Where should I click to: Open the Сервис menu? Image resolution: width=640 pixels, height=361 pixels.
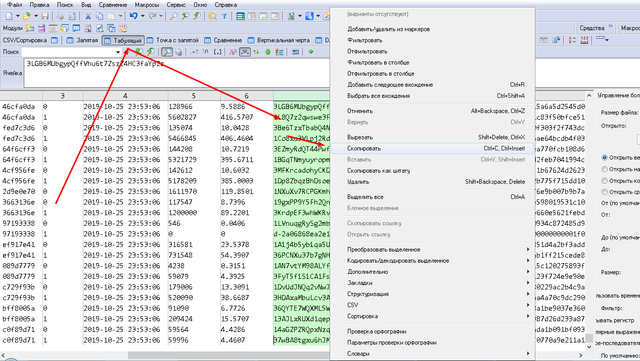[x=176, y=5]
